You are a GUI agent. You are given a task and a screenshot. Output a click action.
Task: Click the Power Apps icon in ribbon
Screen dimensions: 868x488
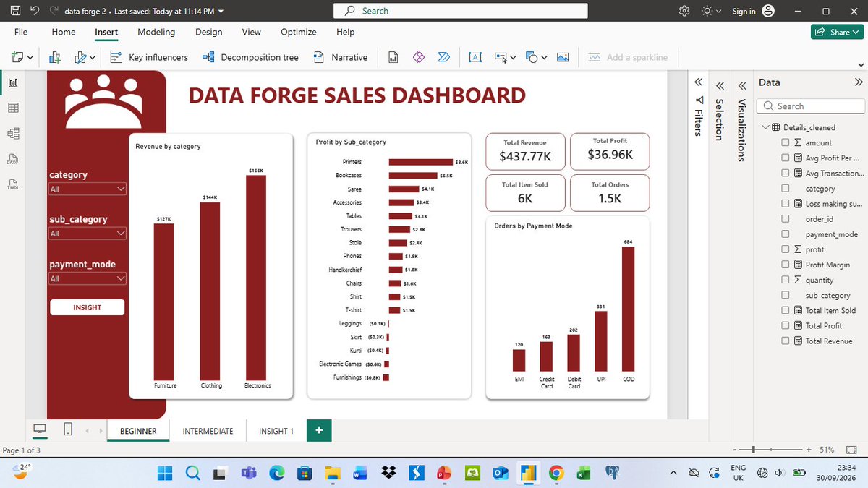click(418, 57)
